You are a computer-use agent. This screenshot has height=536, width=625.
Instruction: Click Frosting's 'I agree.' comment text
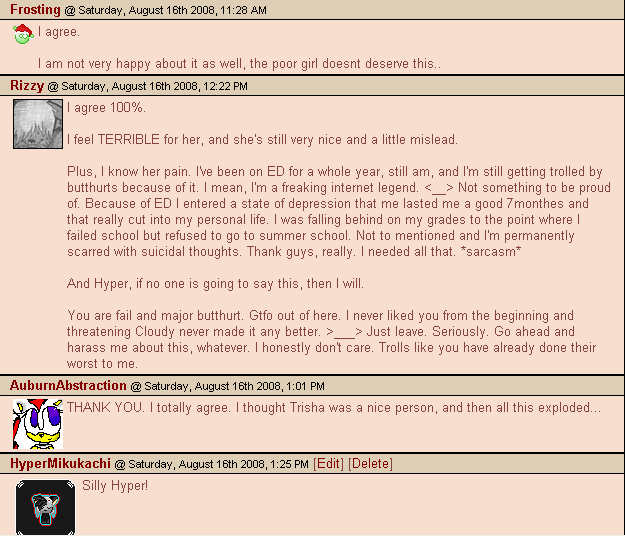coord(59,32)
